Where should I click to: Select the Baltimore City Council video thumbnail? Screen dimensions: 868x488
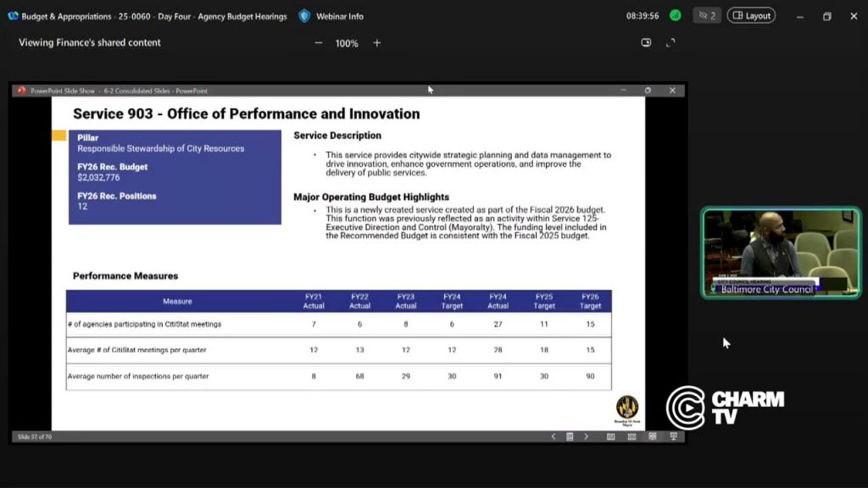[x=781, y=252]
